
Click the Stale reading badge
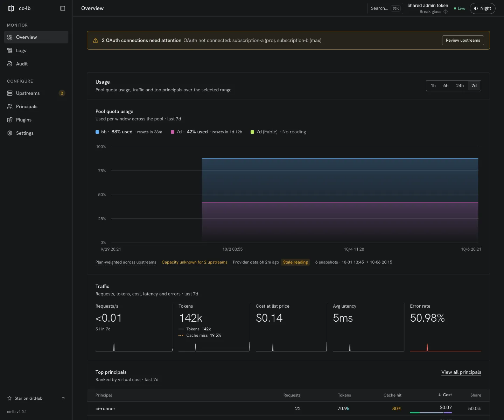[x=295, y=262]
